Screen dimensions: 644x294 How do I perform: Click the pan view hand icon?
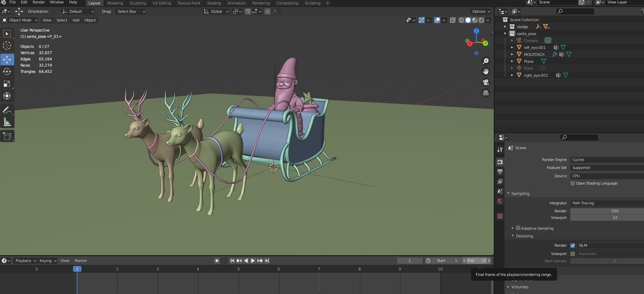pos(486,72)
